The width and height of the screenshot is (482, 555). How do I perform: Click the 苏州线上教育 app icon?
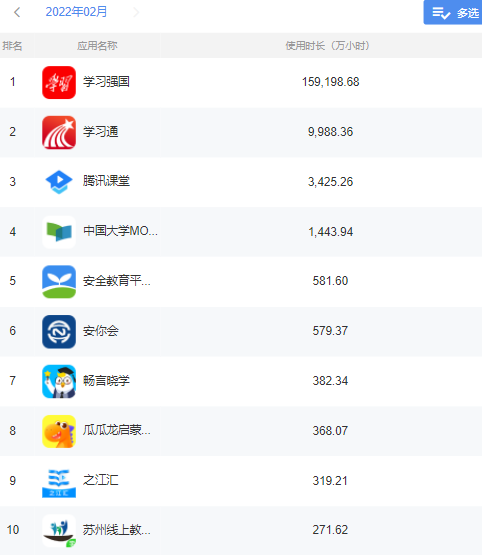click(x=59, y=531)
